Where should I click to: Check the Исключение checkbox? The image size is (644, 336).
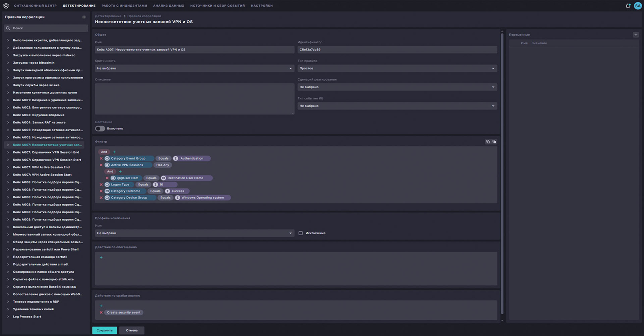click(x=301, y=233)
